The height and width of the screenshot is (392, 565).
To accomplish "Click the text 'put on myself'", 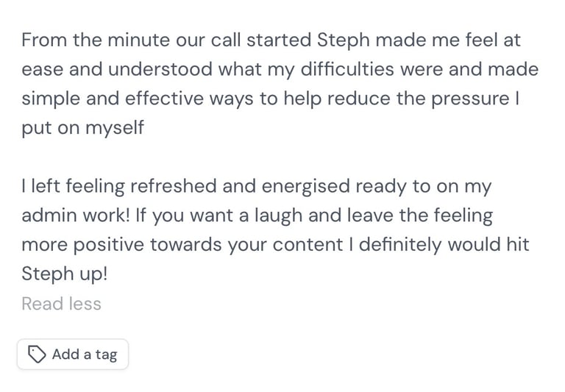I will point(82,128).
